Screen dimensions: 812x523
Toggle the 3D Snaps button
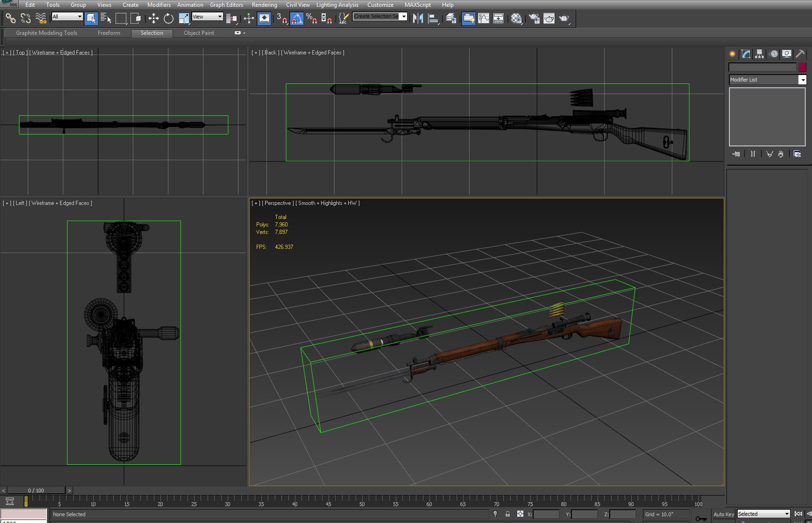click(281, 18)
